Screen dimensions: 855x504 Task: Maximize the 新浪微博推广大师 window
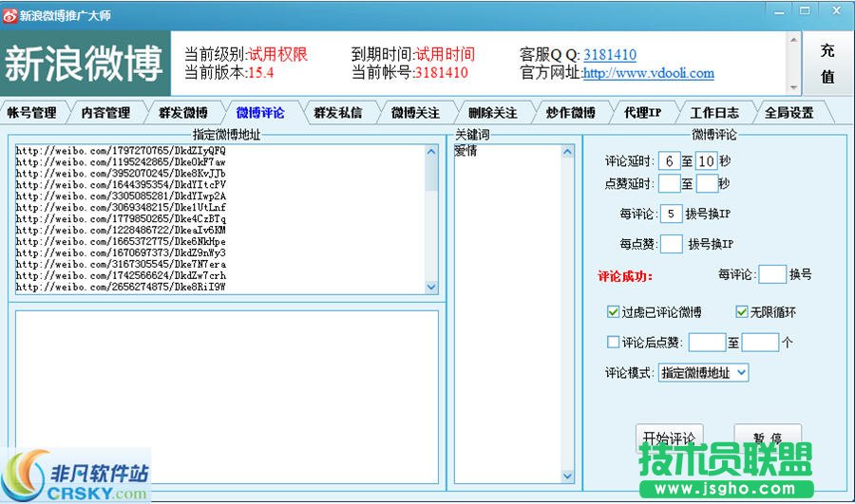[805, 10]
